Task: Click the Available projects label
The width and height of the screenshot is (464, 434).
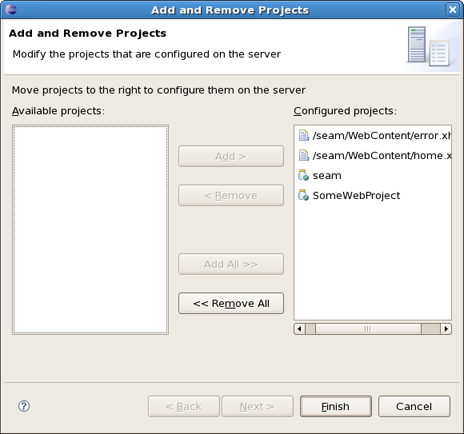Action: (58, 111)
